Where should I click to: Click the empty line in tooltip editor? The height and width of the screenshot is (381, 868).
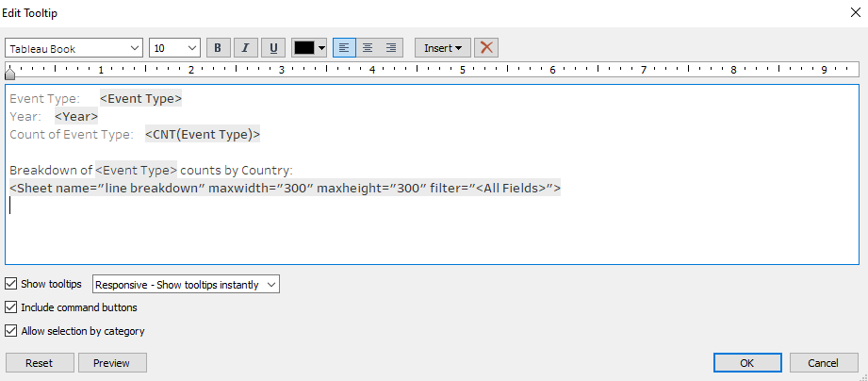coord(283,206)
